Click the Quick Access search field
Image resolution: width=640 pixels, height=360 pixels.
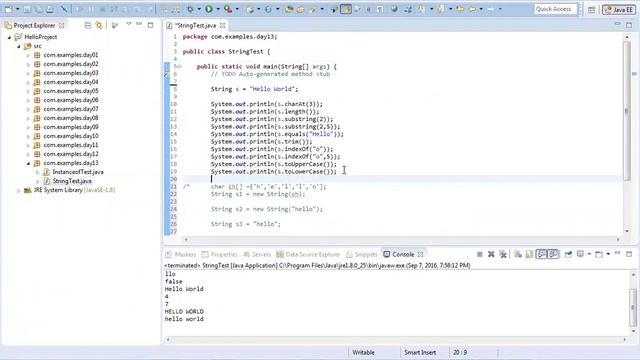click(x=556, y=9)
